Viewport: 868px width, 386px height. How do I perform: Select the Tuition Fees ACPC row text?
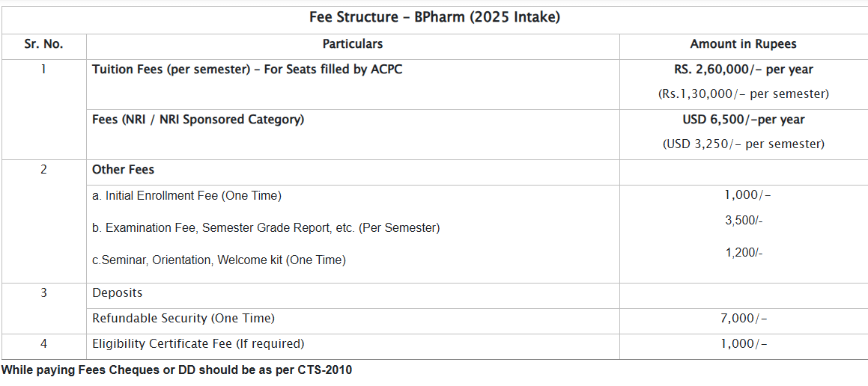[x=252, y=70]
